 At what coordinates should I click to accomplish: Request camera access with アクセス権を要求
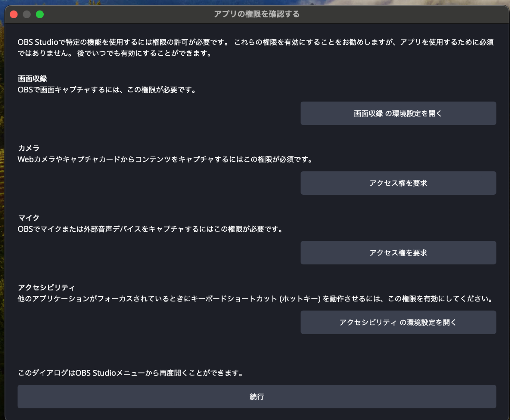398,183
